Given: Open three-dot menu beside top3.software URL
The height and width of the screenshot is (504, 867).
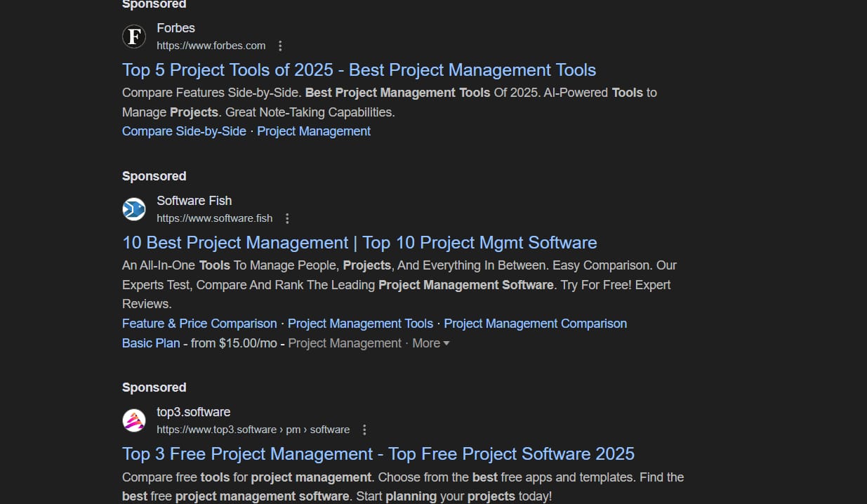Looking at the screenshot, I should [x=364, y=430].
